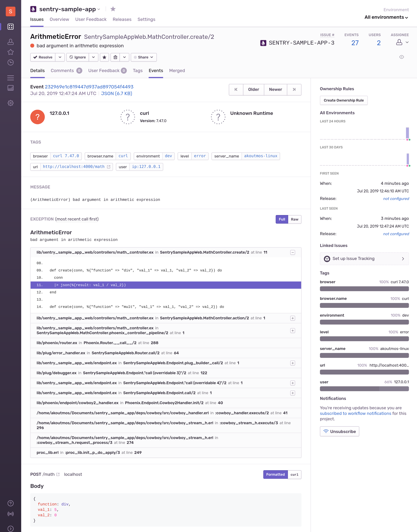The width and height of the screenshot is (417, 532).
Task: Open the recently viewed clock sidebar icon
Action: tap(11, 62)
